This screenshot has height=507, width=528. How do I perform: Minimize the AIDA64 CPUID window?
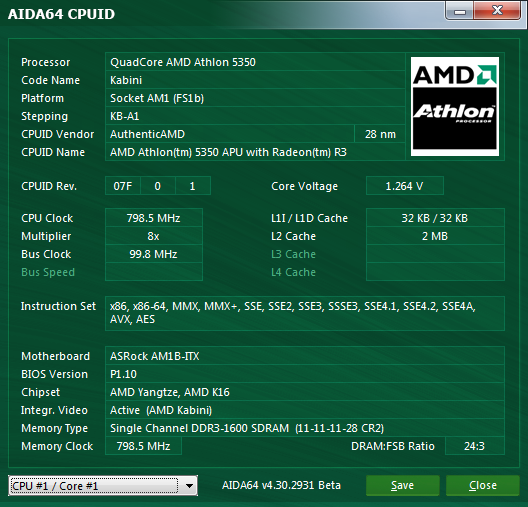coord(460,11)
